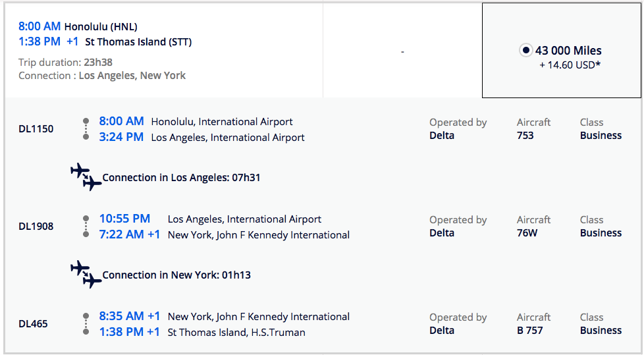Click Business class label for DL1150
Viewport: 644px width, 355px height.
coord(601,136)
